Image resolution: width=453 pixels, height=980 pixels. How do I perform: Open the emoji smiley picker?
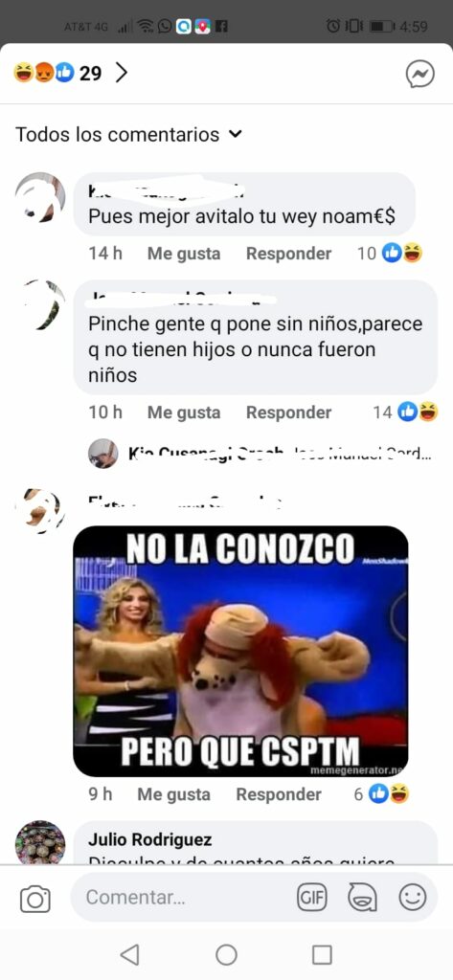pyautogui.click(x=413, y=898)
